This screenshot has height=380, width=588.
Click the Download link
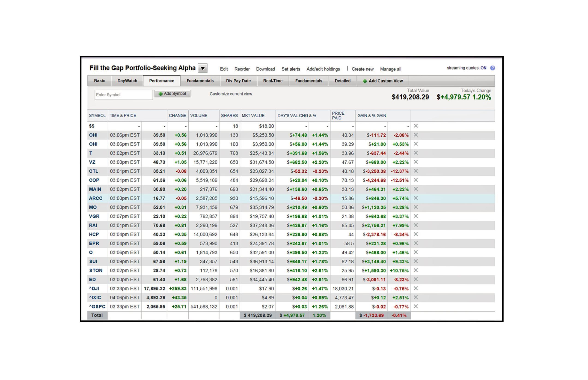[265, 69]
